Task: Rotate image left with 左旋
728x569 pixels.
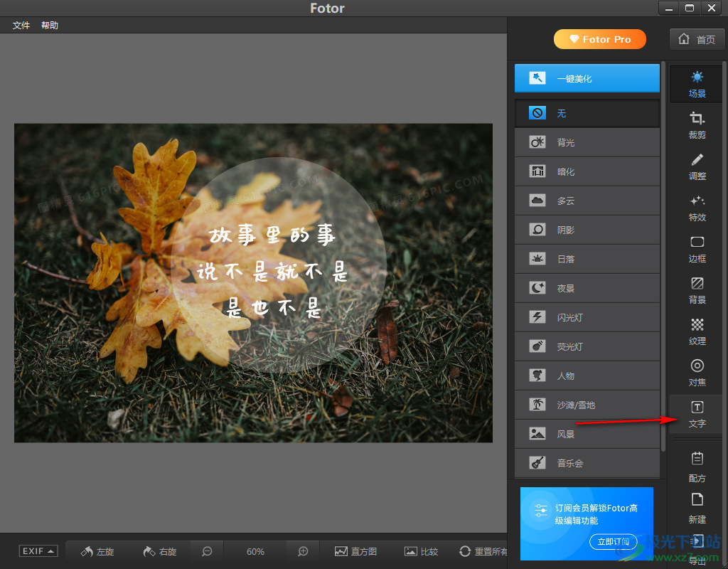Action: tap(97, 551)
